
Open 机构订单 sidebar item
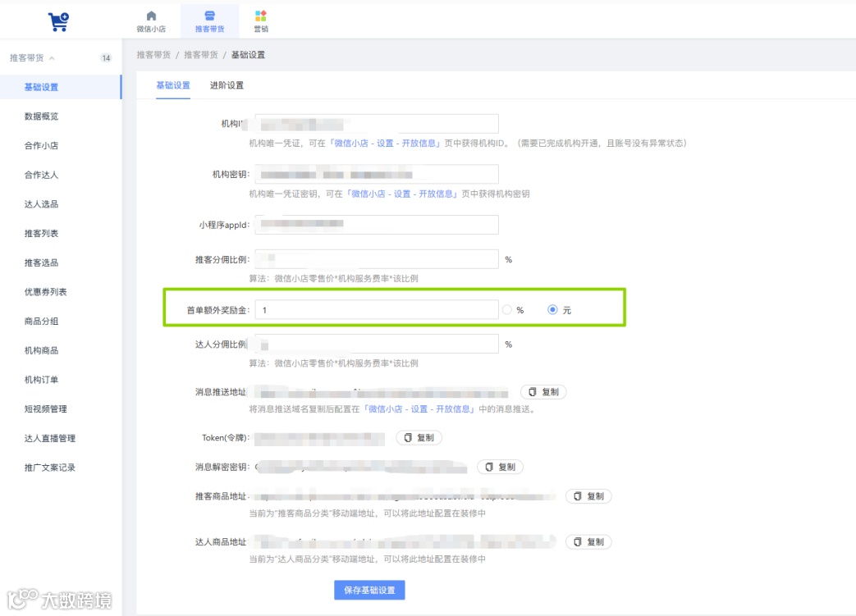click(42, 380)
